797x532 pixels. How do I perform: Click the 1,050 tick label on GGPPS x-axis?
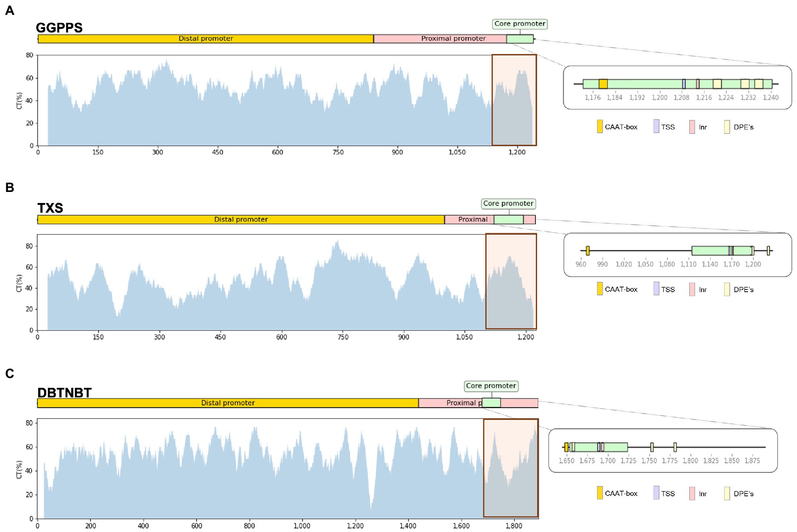click(457, 152)
